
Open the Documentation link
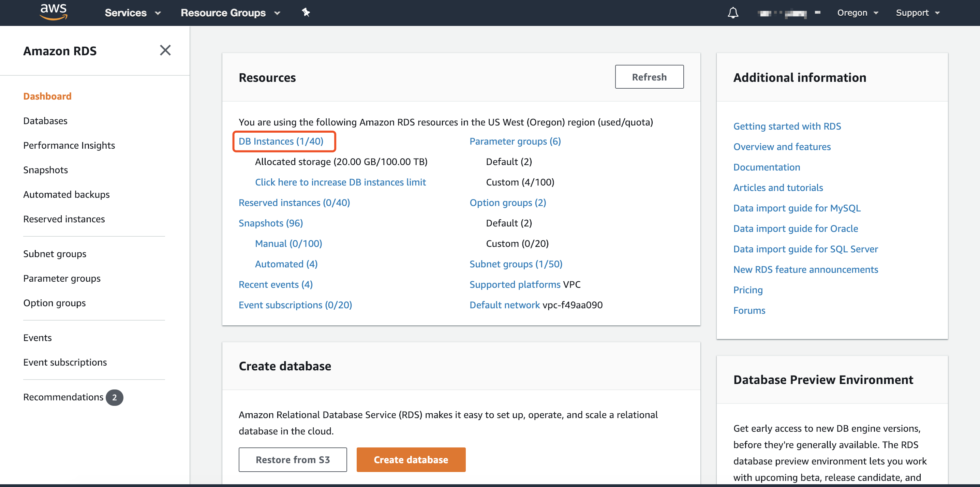[x=767, y=167]
